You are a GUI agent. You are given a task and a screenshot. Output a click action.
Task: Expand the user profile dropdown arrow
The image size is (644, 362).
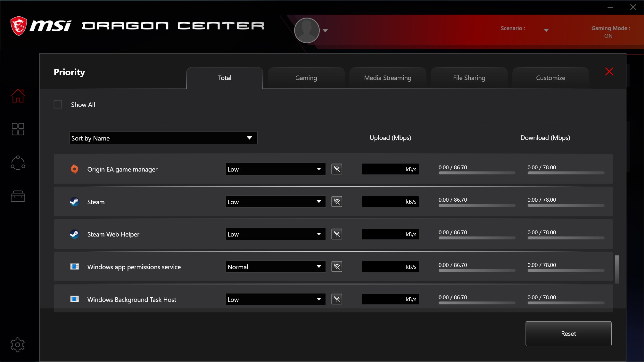(x=325, y=31)
